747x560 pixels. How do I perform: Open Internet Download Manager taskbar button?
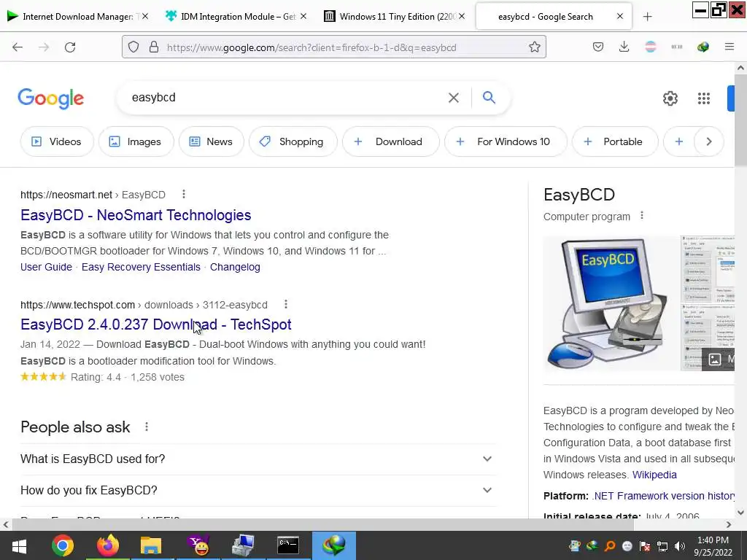(334, 545)
